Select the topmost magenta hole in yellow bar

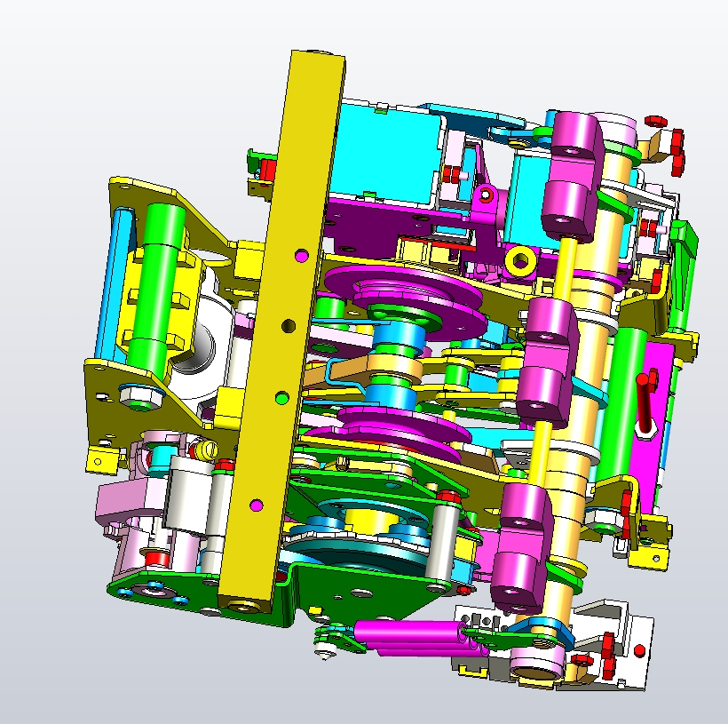click(302, 255)
